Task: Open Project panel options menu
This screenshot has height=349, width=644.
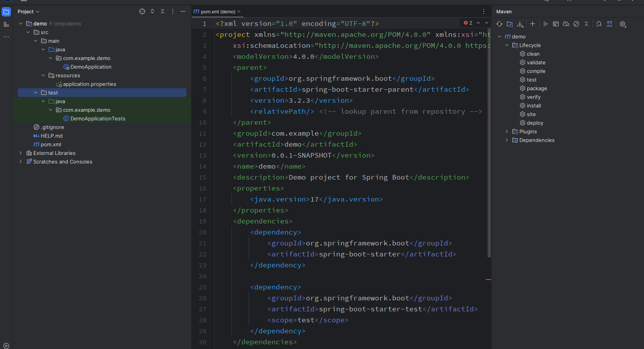Action: click(173, 11)
